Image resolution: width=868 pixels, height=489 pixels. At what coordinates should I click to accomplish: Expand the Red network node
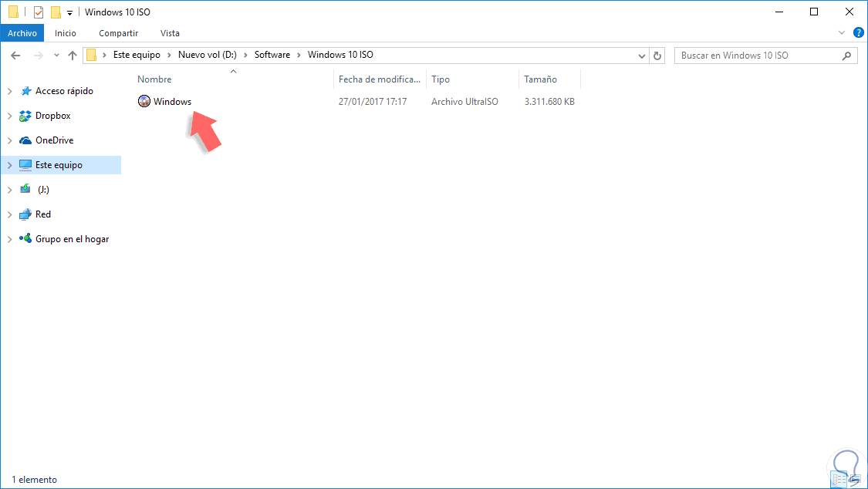click(9, 214)
